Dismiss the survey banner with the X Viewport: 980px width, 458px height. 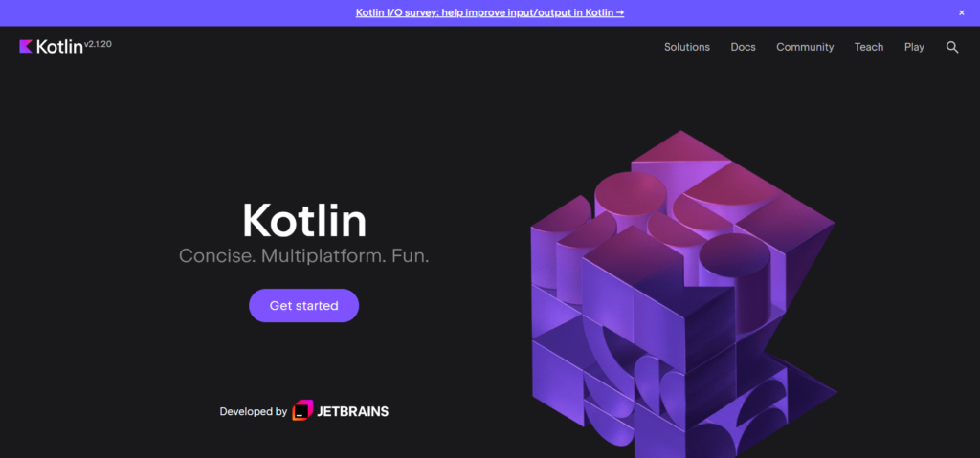tap(961, 12)
